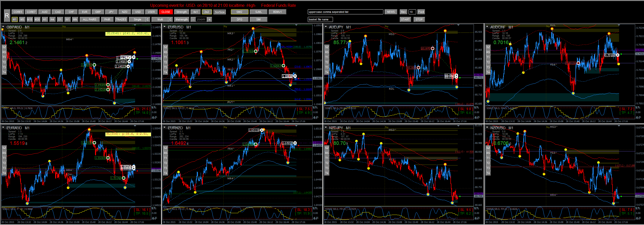Open the AUDJPY chart dropdown arrow
644x225 pixels.
(326, 26)
